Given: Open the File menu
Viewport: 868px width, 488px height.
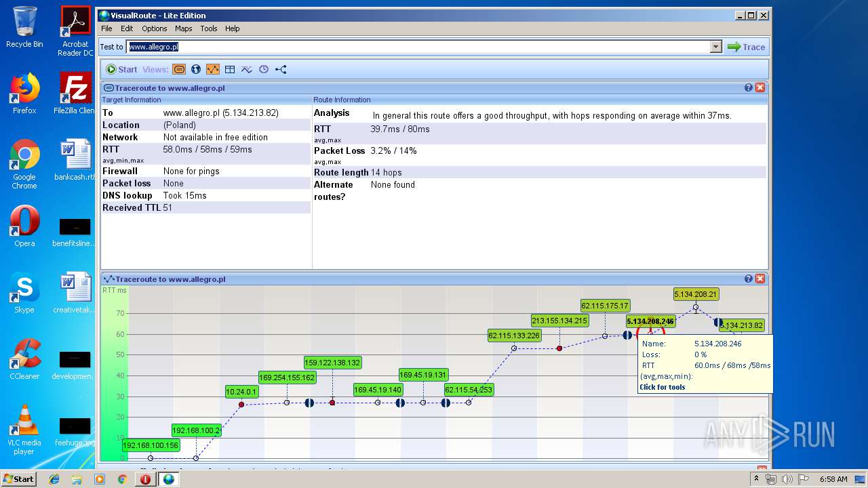Looking at the screenshot, I should coord(106,28).
